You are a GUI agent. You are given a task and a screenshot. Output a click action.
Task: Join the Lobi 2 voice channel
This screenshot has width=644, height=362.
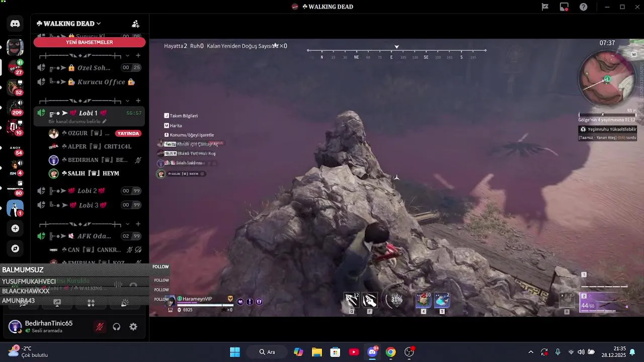[x=90, y=191]
